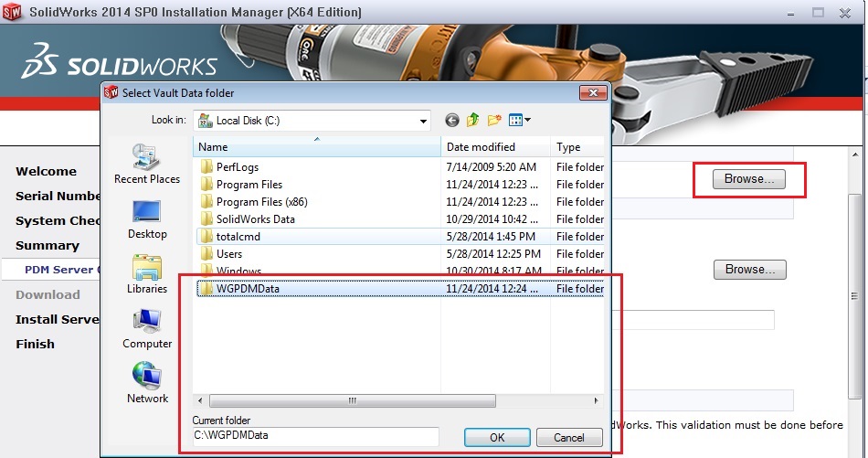Click the Current folder path field
The image size is (868, 458).
pyautogui.click(x=314, y=436)
